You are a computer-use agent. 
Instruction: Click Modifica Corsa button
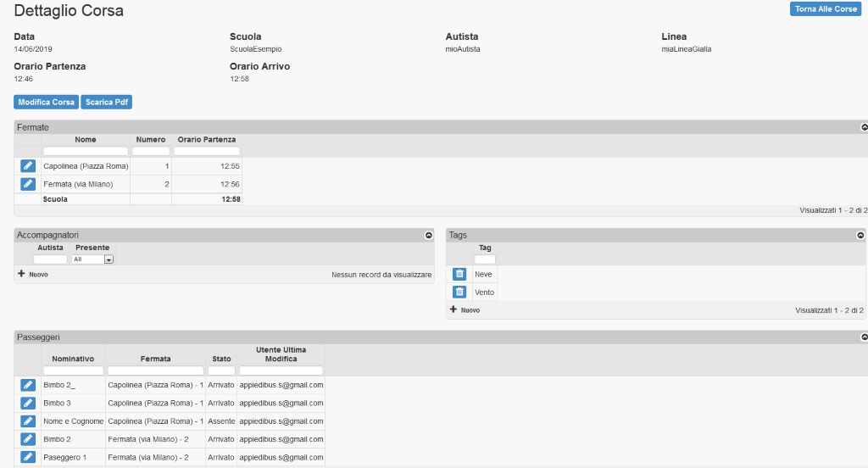pyautogui.click(x=46, y=102)
